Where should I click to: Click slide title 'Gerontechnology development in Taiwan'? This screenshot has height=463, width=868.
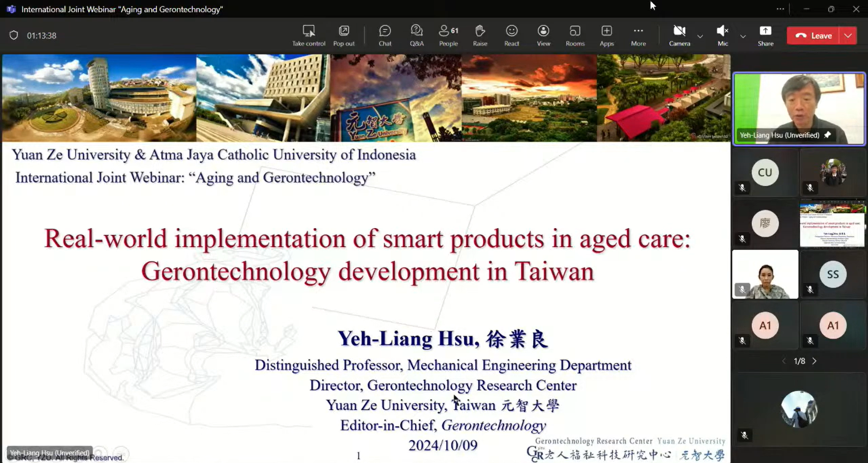(367, 272)
